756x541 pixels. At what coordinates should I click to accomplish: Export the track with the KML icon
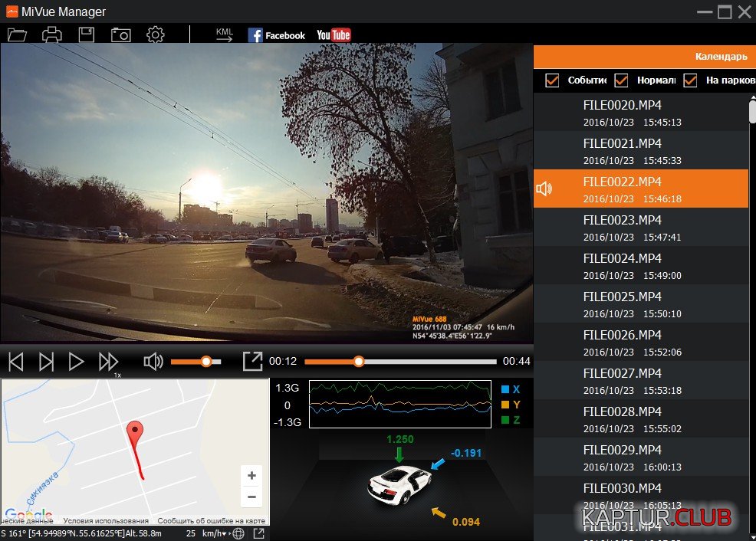[224, 34]
